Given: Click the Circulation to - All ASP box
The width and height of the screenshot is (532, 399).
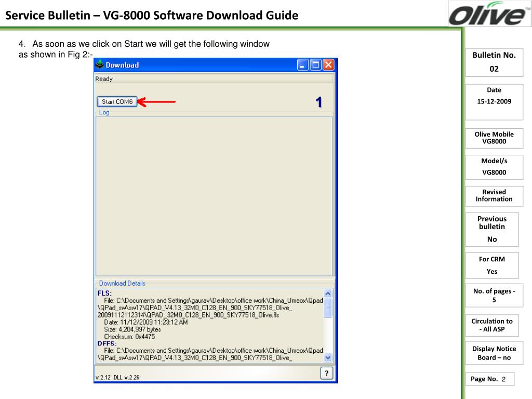Looking at the screenshot, I should coord(492,325).
